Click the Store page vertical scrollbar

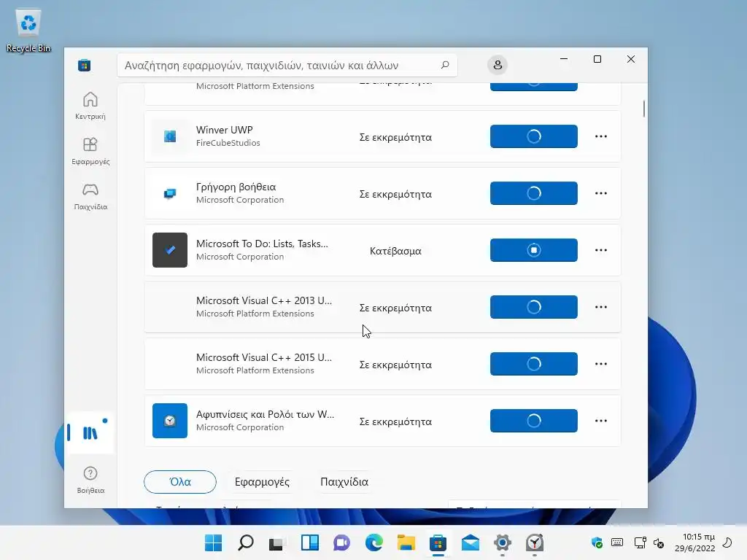point(643,109)
